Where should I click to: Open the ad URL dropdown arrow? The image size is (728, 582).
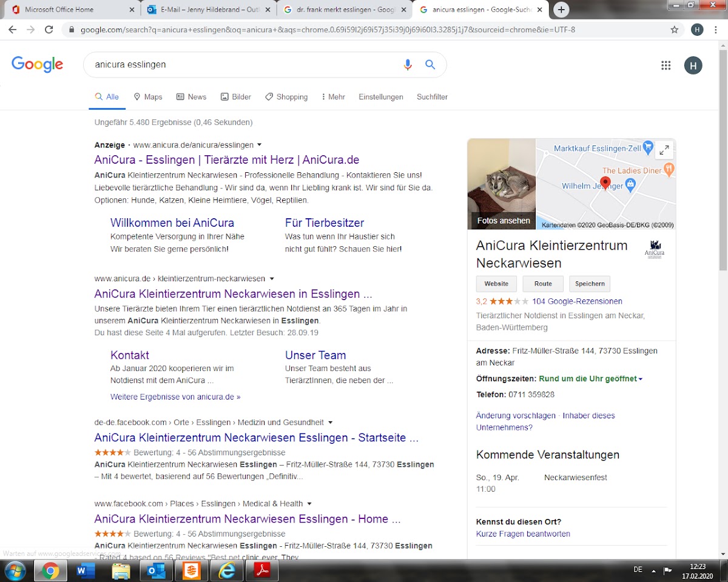click(260, 145)
